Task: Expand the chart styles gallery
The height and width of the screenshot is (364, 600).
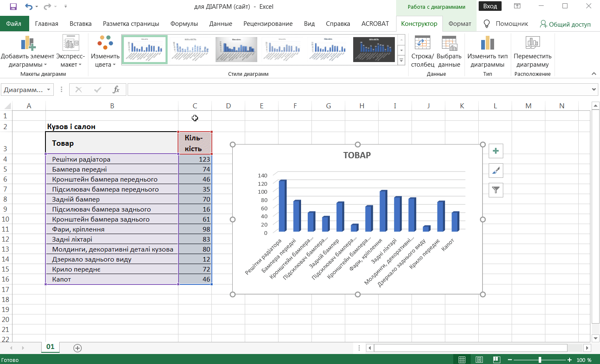Action: pyautogui.click(x=402, y=61)
